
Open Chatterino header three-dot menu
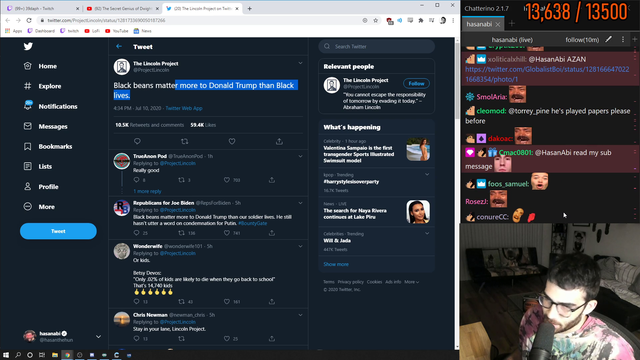pyautogui.click(x=623, y=39)
